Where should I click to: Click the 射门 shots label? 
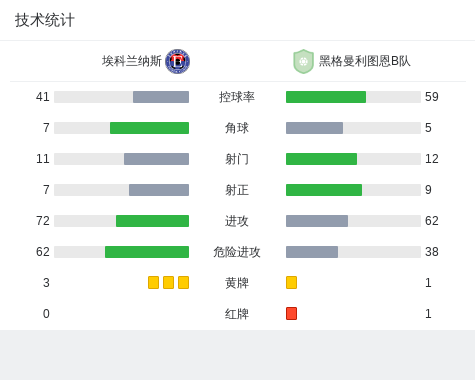tap(237, 159)
